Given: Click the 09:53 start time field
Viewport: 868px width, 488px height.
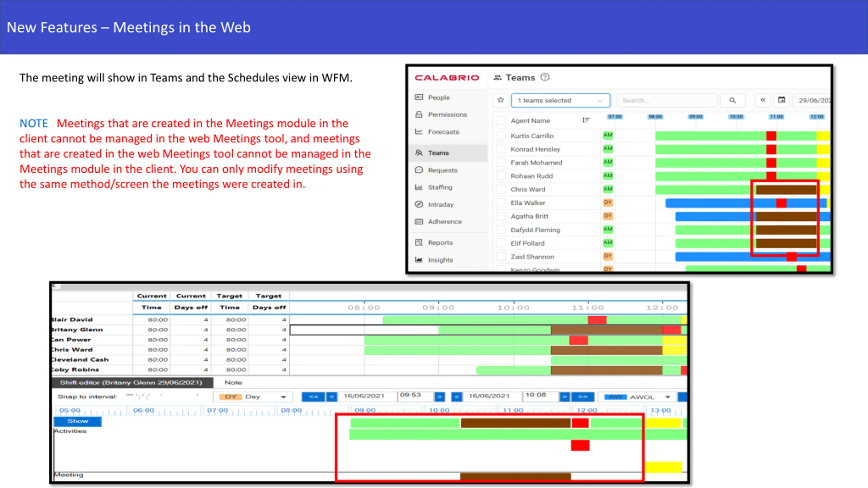Looking at the screenshot, I should 416,396.
